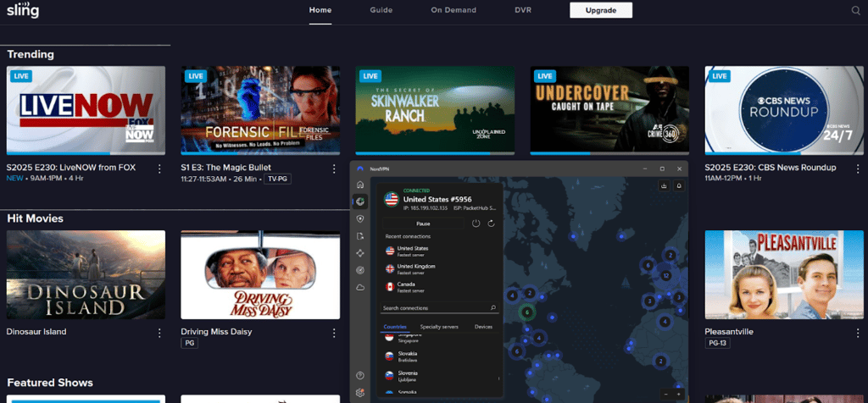This screenshot has height=403, width=868.
Task: Open Sling search magnifier icon
Action: (856, 10)
